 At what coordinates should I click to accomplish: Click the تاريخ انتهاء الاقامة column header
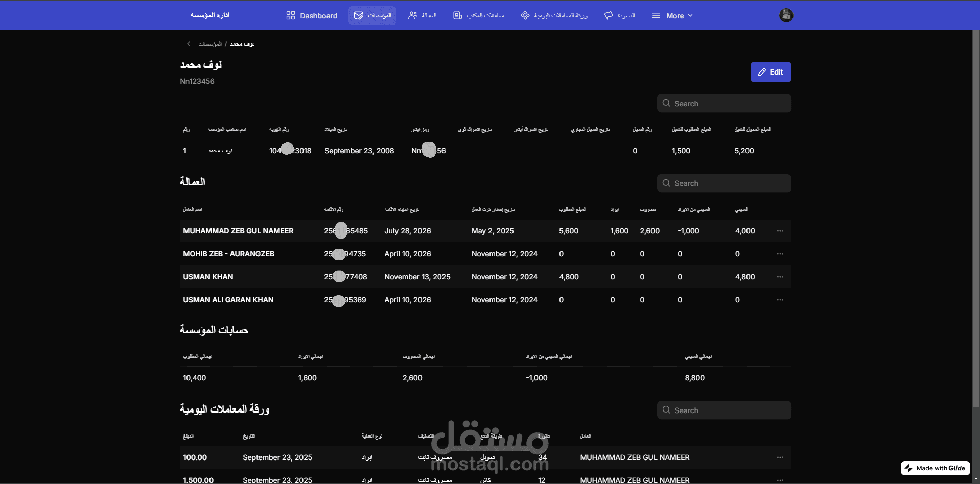pyautogui.click(x=402, y=209)
